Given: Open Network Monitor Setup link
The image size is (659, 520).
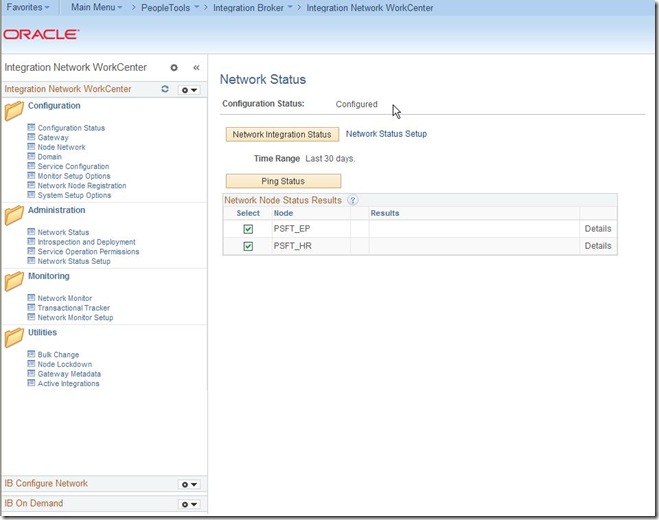Looking at the screenshot, I should click(x=75, y=317).
